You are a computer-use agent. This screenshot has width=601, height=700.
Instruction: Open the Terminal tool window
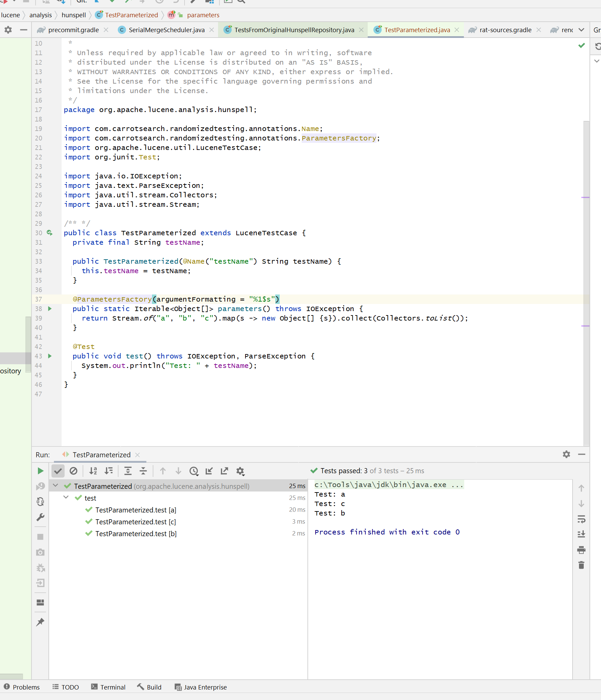[108, 687]
